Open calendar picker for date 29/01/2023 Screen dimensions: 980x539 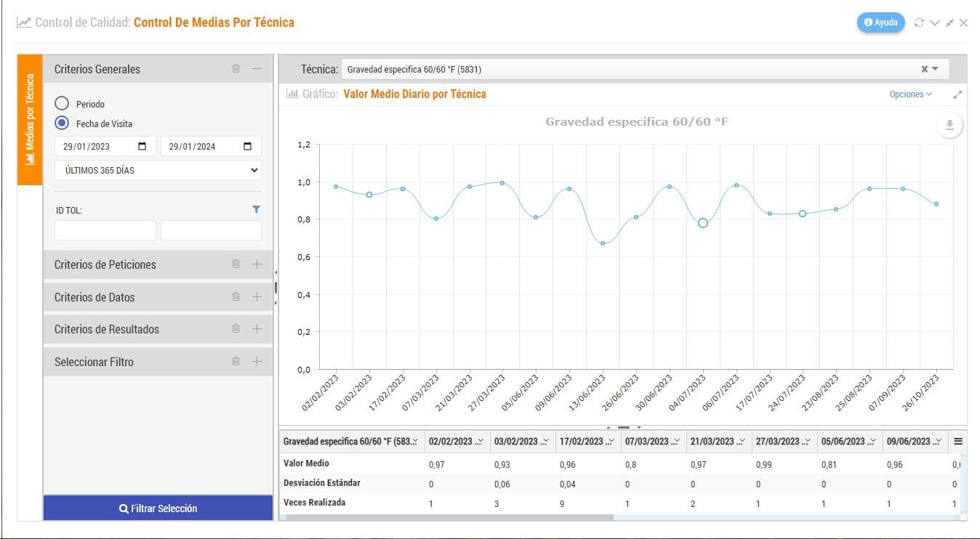point(142,146)
